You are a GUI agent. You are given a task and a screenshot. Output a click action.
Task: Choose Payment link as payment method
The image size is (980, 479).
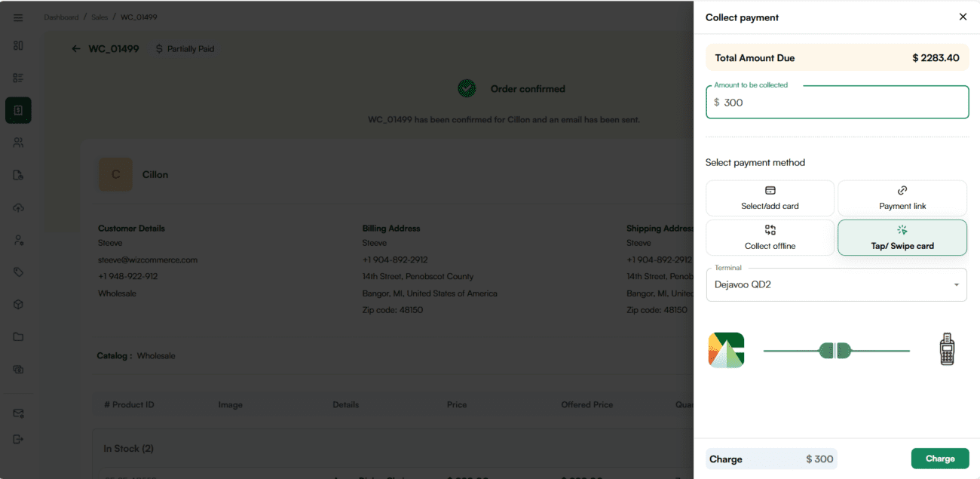pyautogui.click(x=902, y=198)
